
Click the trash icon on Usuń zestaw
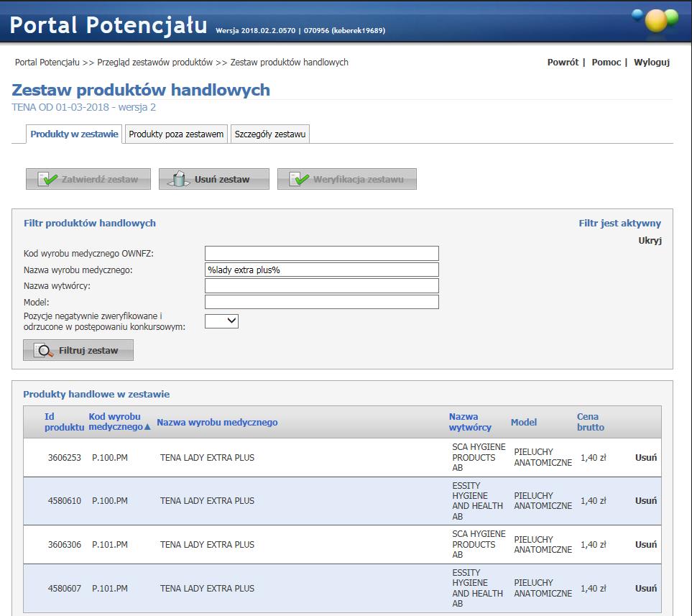pyautogui.click(x=179, y=179)
